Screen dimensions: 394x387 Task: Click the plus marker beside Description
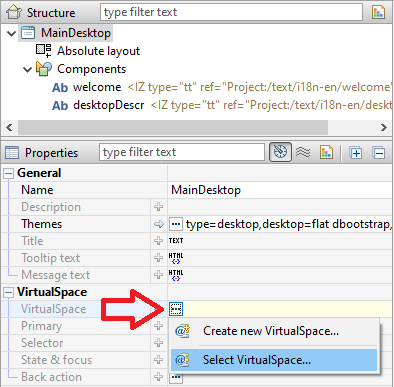[158, 207]
